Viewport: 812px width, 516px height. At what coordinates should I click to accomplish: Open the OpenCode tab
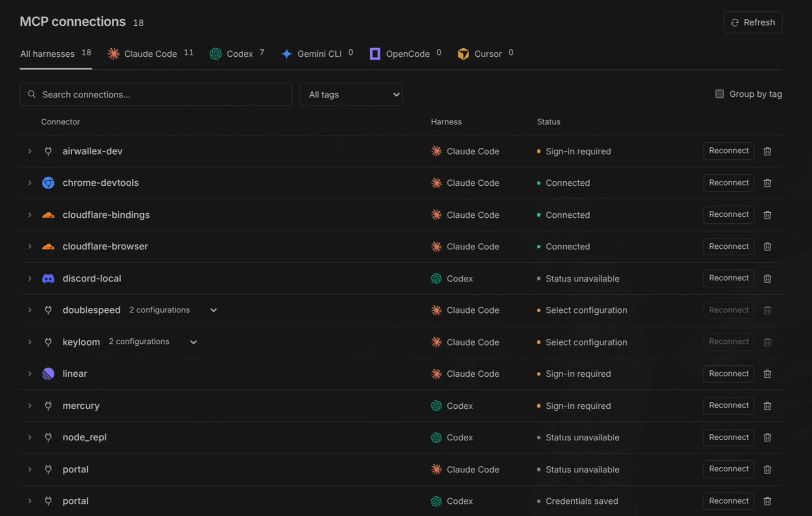[405, 53]
